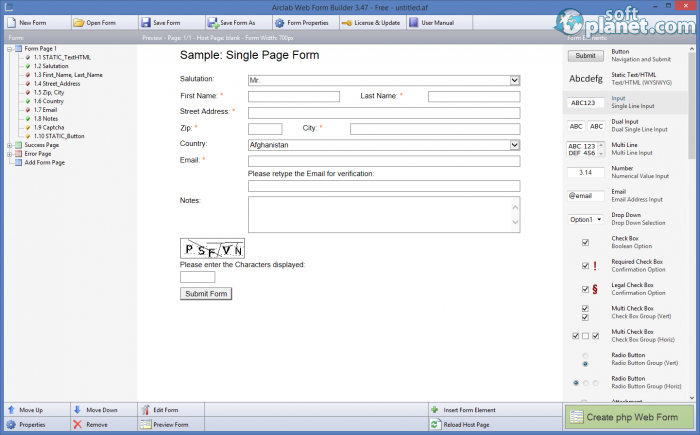Pick the vertical Radio Button group element
700x435 pixels.
click(x=585, y=359)
